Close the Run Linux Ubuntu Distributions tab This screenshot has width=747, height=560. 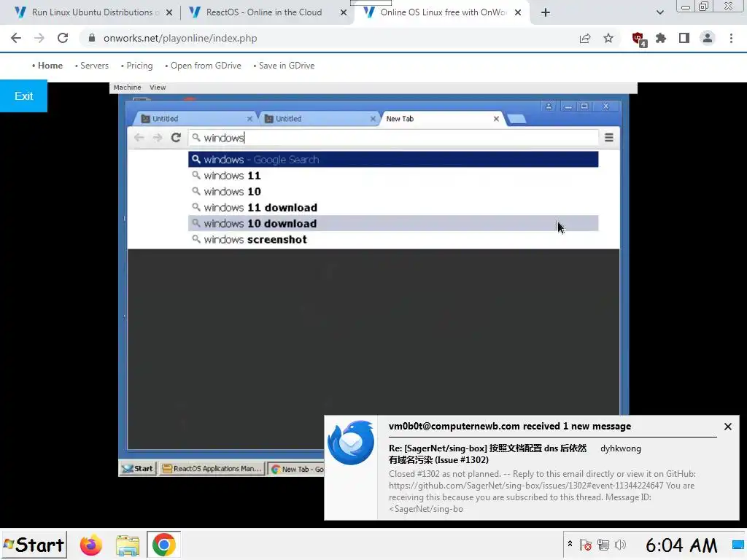(169, 12)
